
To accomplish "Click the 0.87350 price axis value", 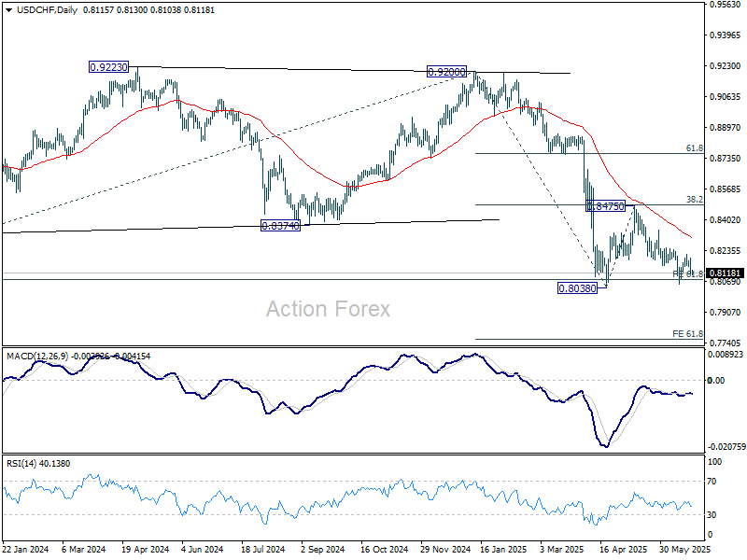I will (x=726, y=158).
